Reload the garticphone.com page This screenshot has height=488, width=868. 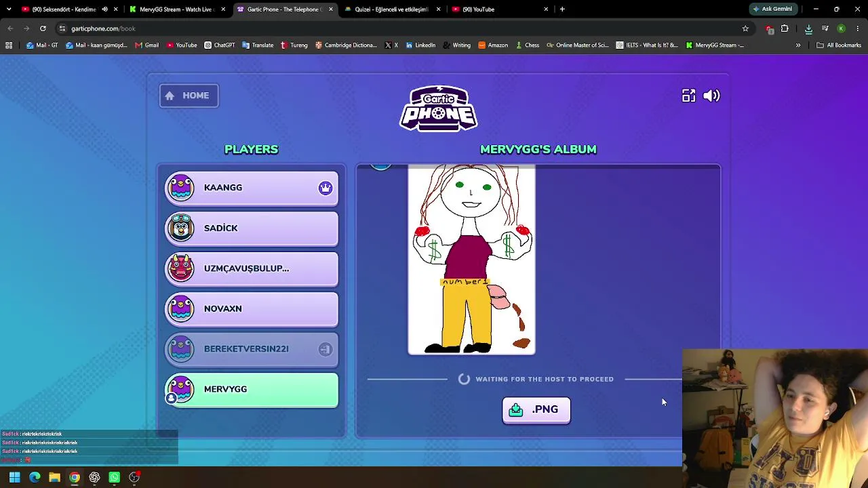(43, 28)
